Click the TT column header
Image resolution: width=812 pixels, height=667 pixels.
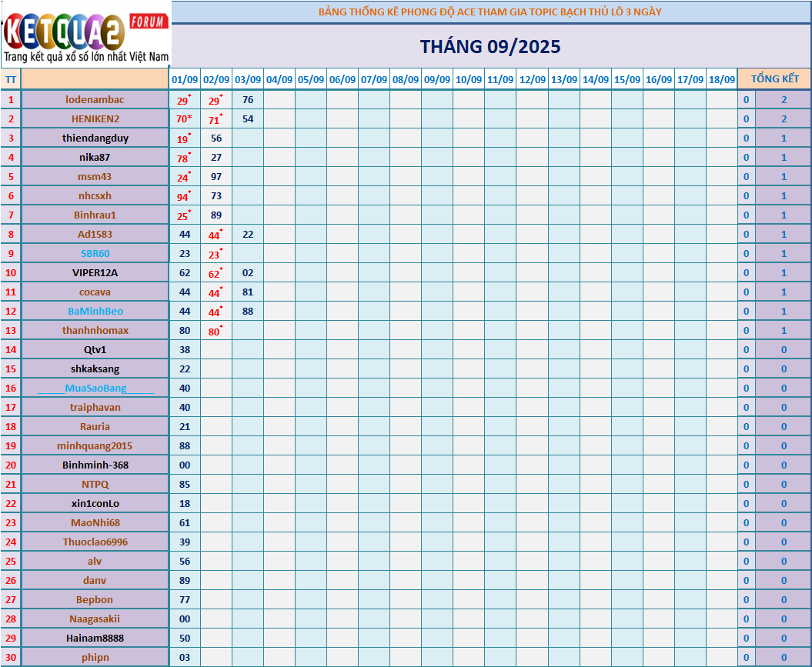click(11, 80)
